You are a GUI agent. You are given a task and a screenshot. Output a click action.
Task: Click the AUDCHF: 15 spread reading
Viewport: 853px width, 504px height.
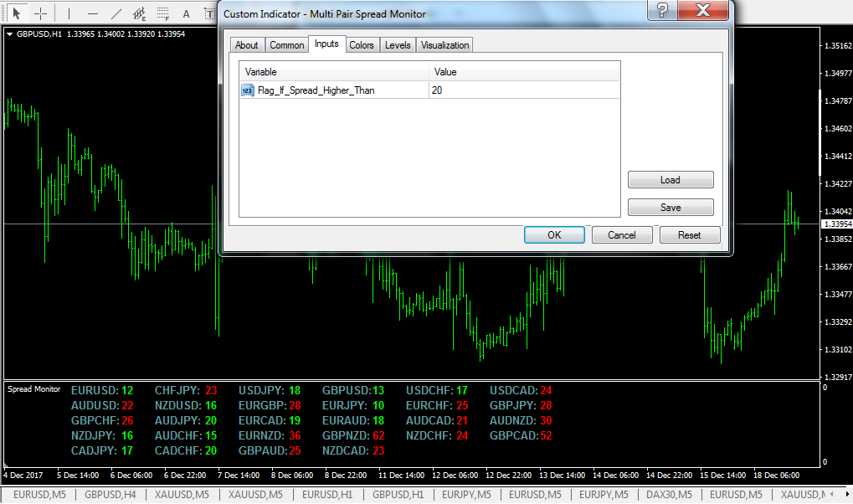tap(186, 435)
